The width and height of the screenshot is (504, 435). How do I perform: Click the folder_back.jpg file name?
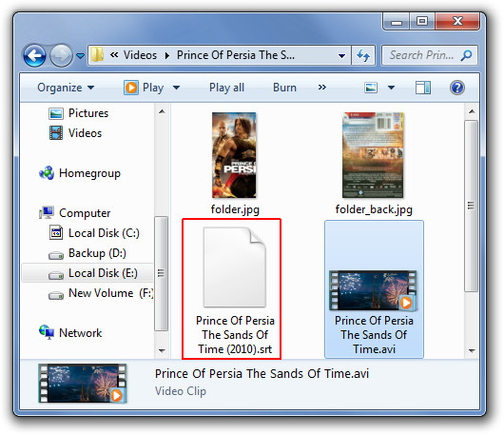(x=374, y=209)
